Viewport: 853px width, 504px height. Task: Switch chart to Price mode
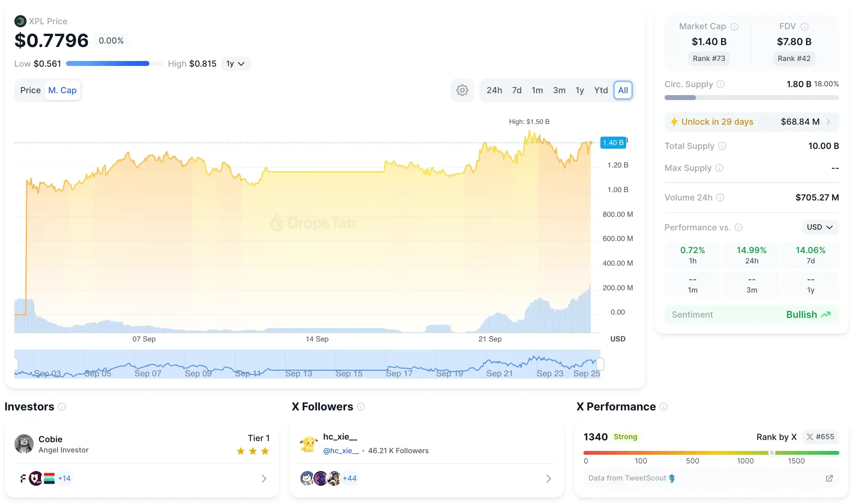click(x=30, y=90)
